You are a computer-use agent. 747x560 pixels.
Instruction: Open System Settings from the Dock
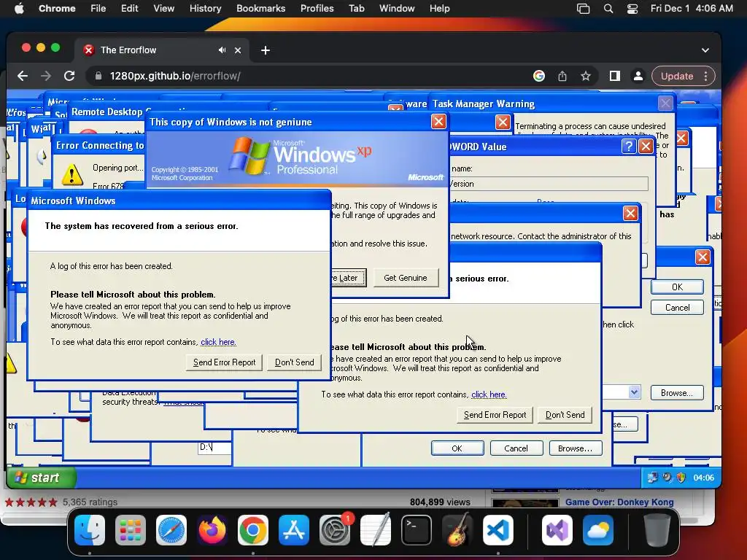point(334,530)
